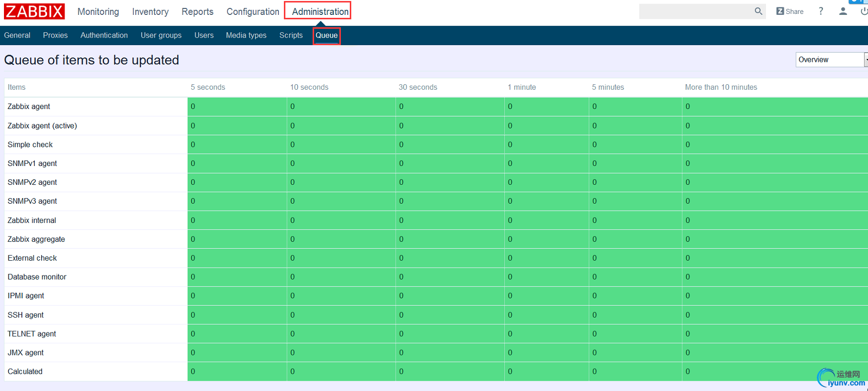868x391 pixels.
Task: Select the 'SNMPv3 agent' row label
Action: point(32,201)
